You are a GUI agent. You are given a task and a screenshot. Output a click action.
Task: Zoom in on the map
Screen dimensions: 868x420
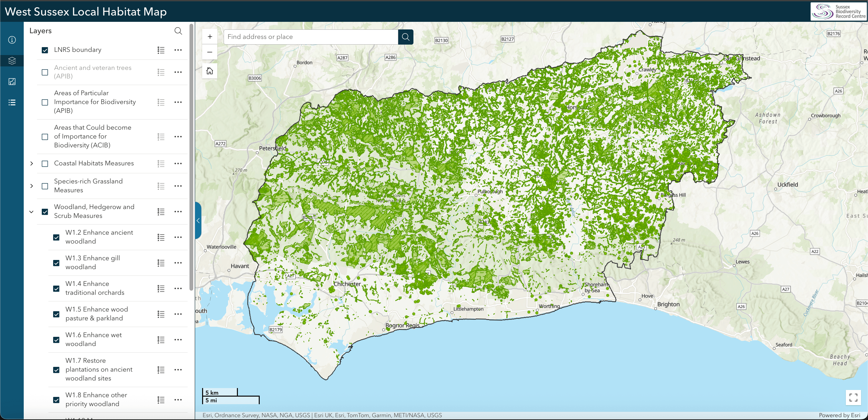coord(210,37)
